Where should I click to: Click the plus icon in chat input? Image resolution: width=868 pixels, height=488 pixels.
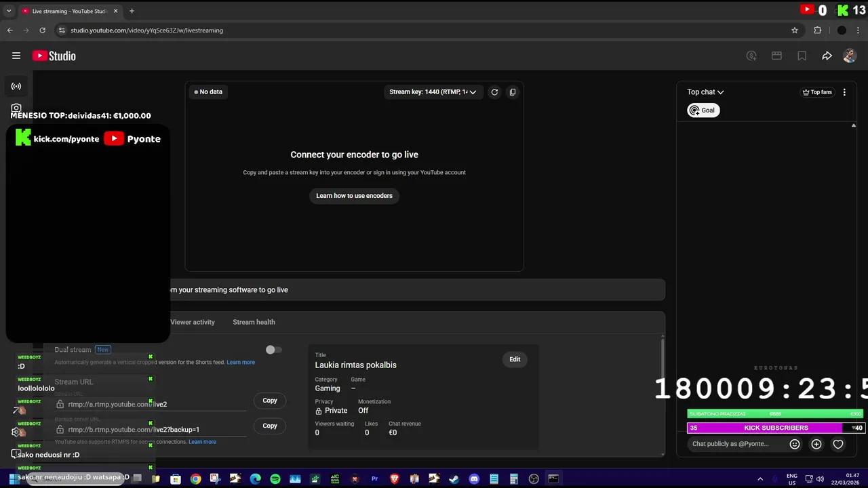pos(816,444)
